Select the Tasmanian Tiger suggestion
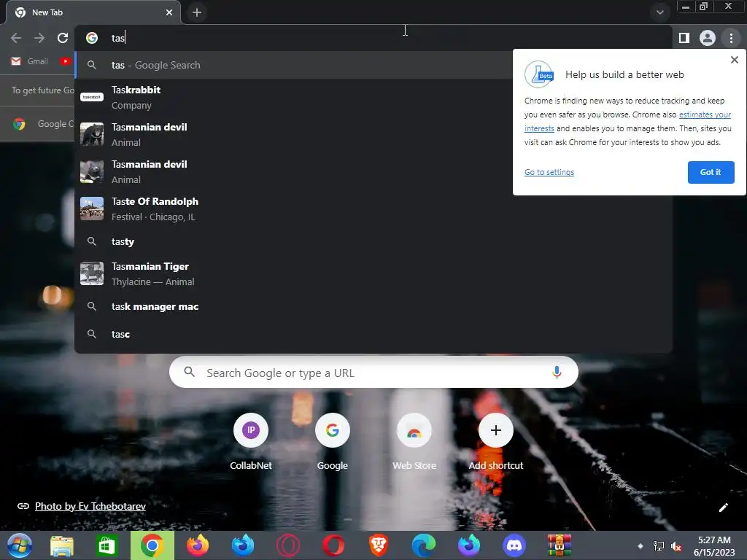This screenshot has width=747, height=560. pyautogui.click(x=373, y=274)
